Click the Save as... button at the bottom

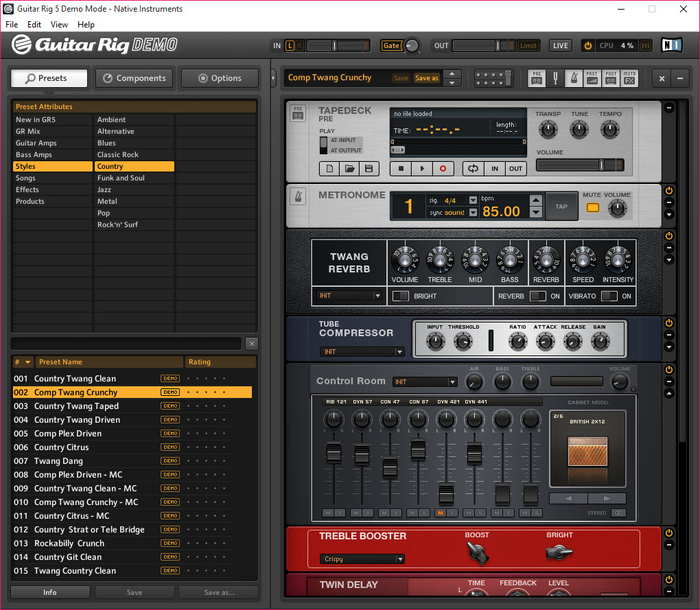click(x=219, y=593)
